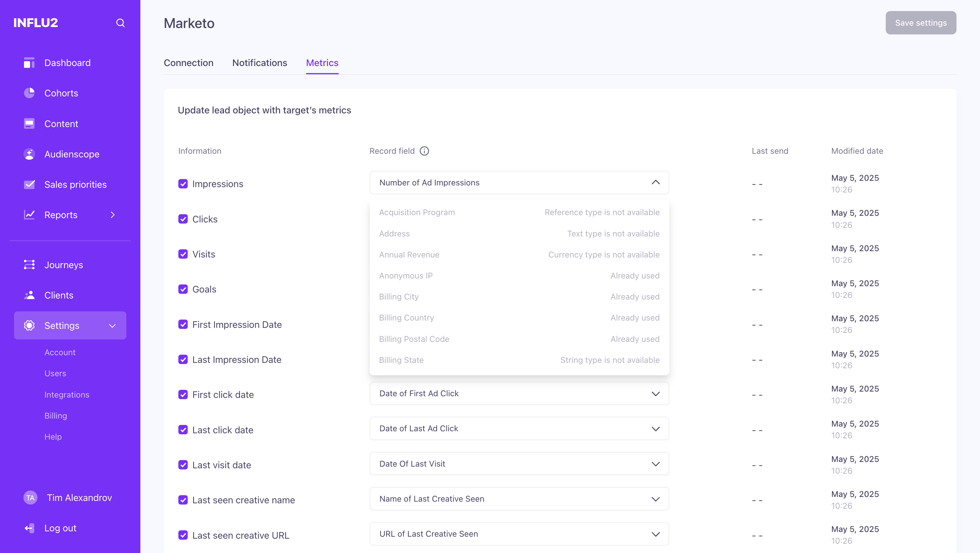This screenshot has height=553, width=980.
Task: Click the Dashboard icon in sidebar
Action: pyautogui.click(x=29, y=63)
